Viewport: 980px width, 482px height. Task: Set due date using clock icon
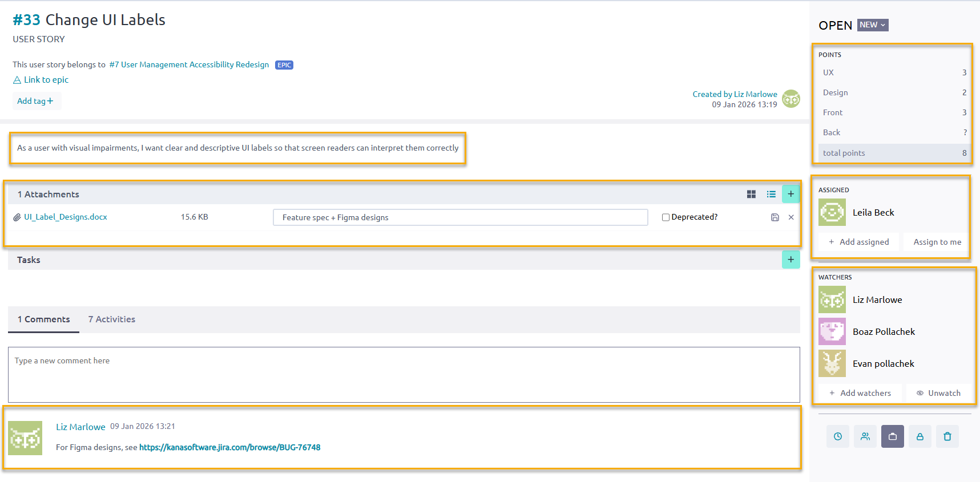[837, 436]
